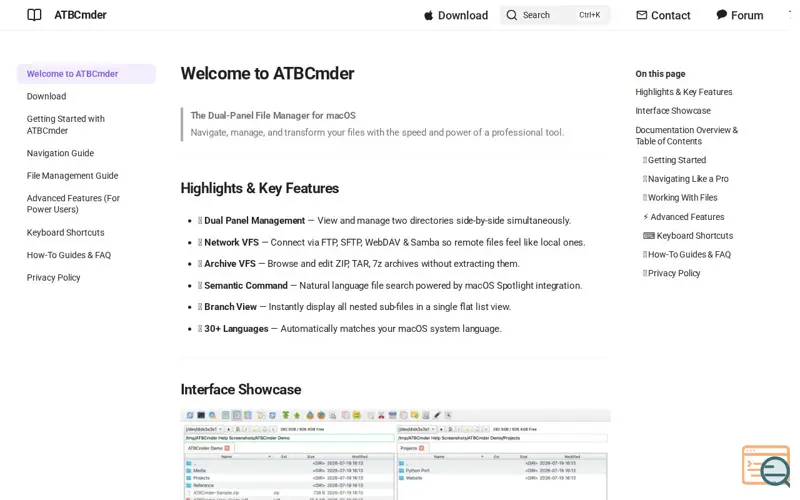Open Getting Started with ATBCmder in the sidebar
The image size is (800, 500).
click(x=66, y=124)
